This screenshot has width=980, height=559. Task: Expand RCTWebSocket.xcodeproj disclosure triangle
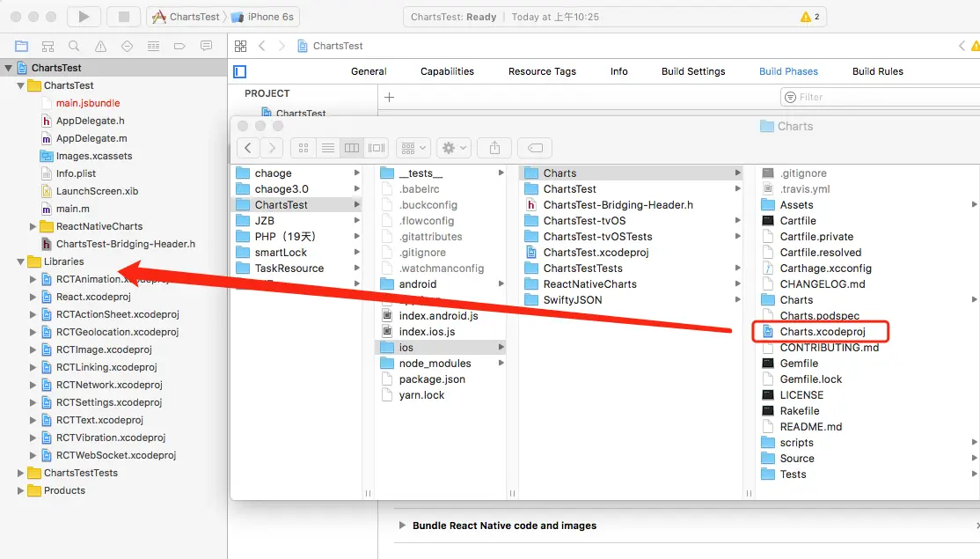33,456
